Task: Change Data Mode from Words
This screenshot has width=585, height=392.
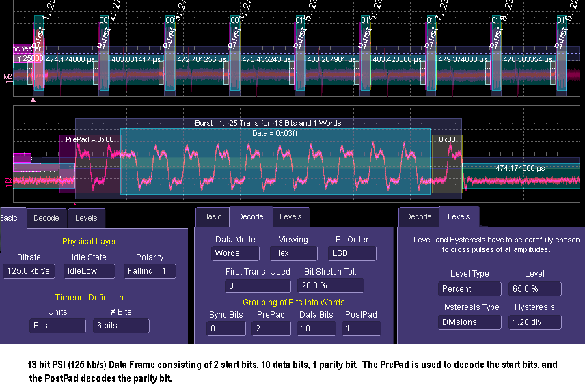Action: pos(235,253)
